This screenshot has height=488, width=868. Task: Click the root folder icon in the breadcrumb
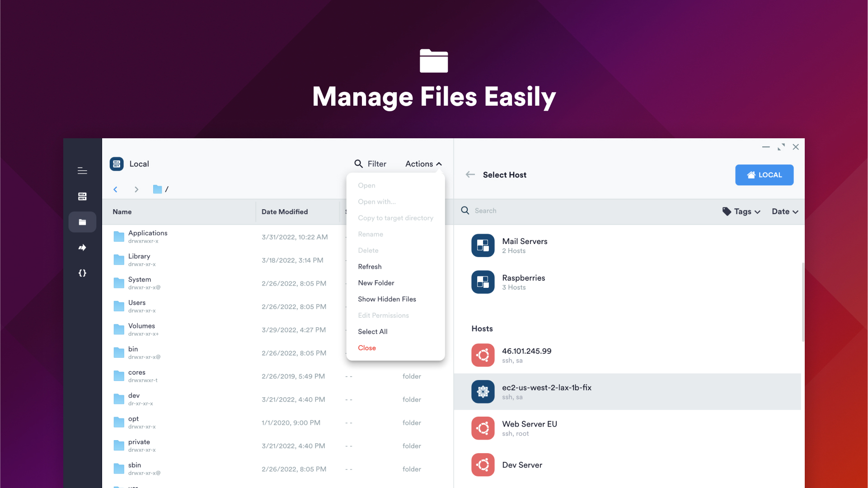(x=157, y=189)
